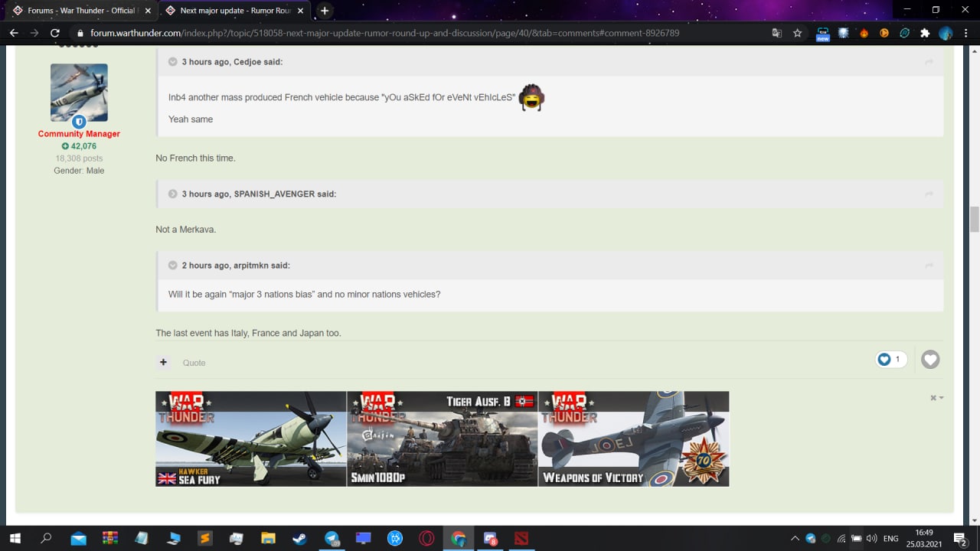This screenshot has width=980, height=551.
Task: Open Opera browser from the taskbar
Action: [426, 538]
